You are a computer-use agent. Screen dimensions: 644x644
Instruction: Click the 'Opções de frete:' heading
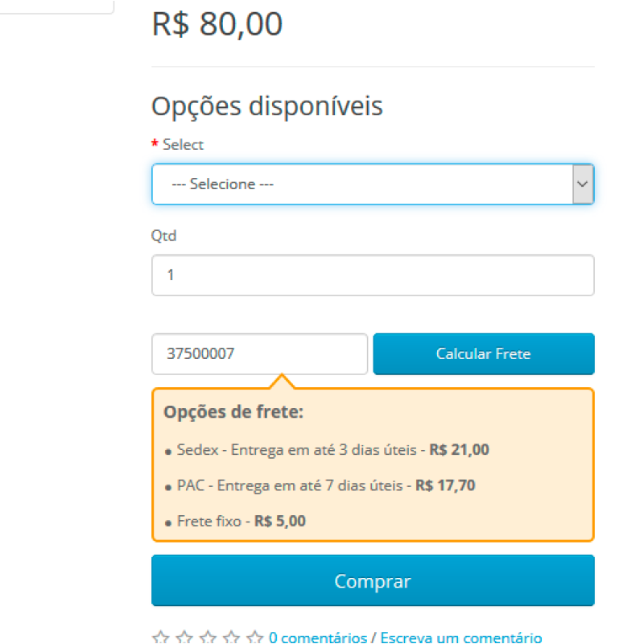coord(233,412)
